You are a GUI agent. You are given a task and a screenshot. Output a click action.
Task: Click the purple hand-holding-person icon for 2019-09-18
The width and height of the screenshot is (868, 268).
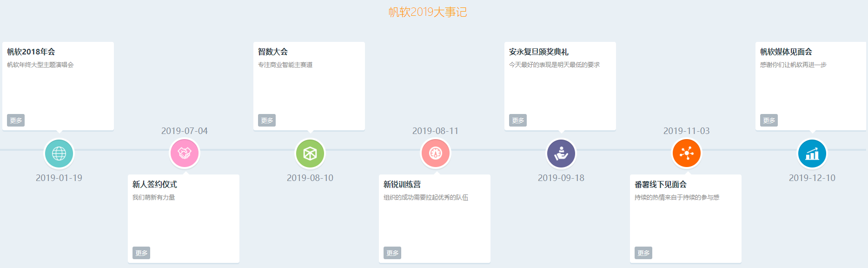click(x=561, y=154)
